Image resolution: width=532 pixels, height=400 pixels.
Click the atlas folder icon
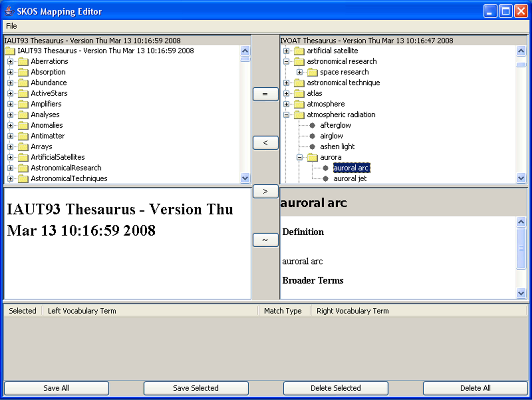tap(299, 93)
